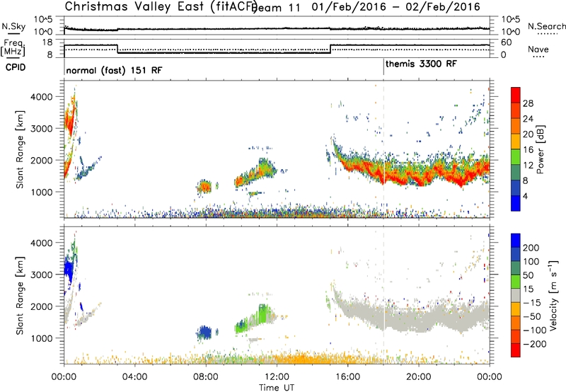Viewport: 566px width, 392px height.
Task: Click the 'Freq. [MHz]' axis label
Action: point(13,47)
